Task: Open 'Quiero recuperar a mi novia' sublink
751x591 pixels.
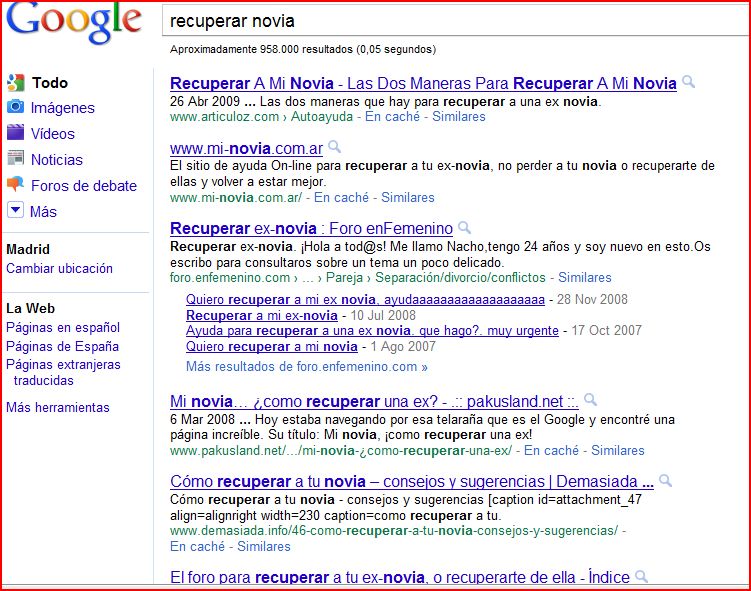Action: coord(272,346)
